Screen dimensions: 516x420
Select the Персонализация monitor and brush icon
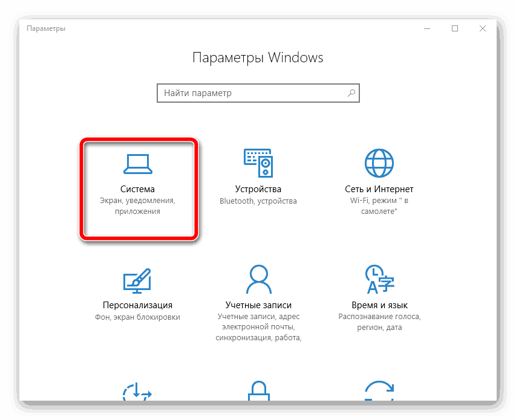coord(137,279)
